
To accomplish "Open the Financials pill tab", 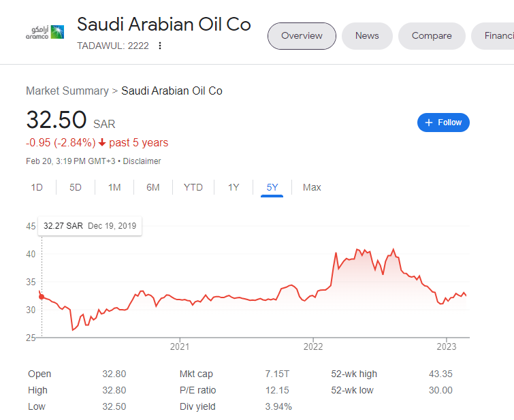I will coord(493,36).
